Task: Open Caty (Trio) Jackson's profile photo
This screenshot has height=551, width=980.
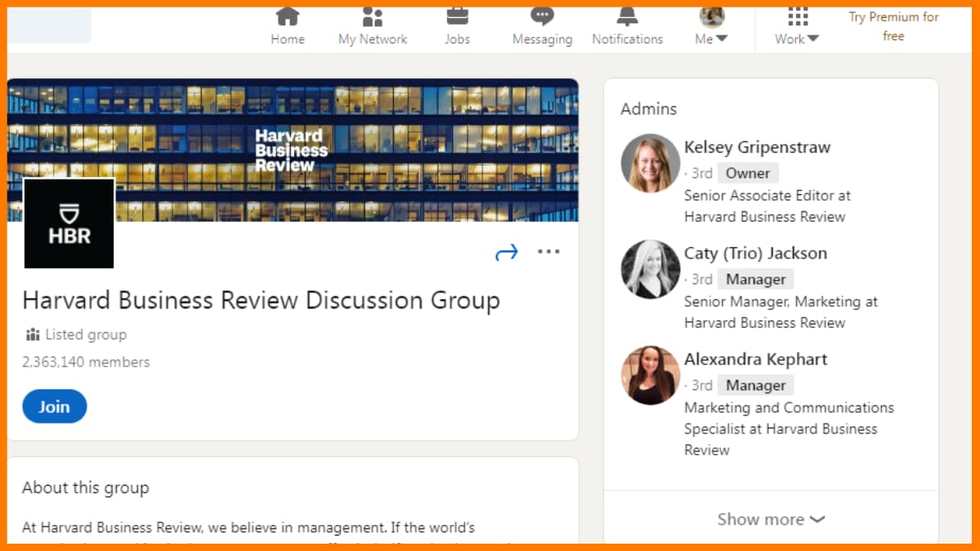Action: tap(650, 269)
